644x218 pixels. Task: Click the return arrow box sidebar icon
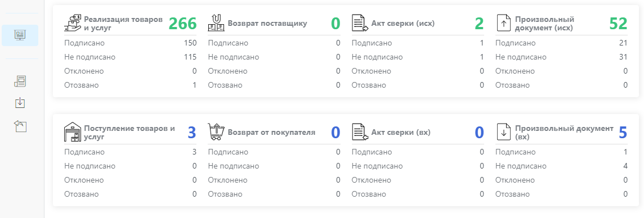pos(20,126)
